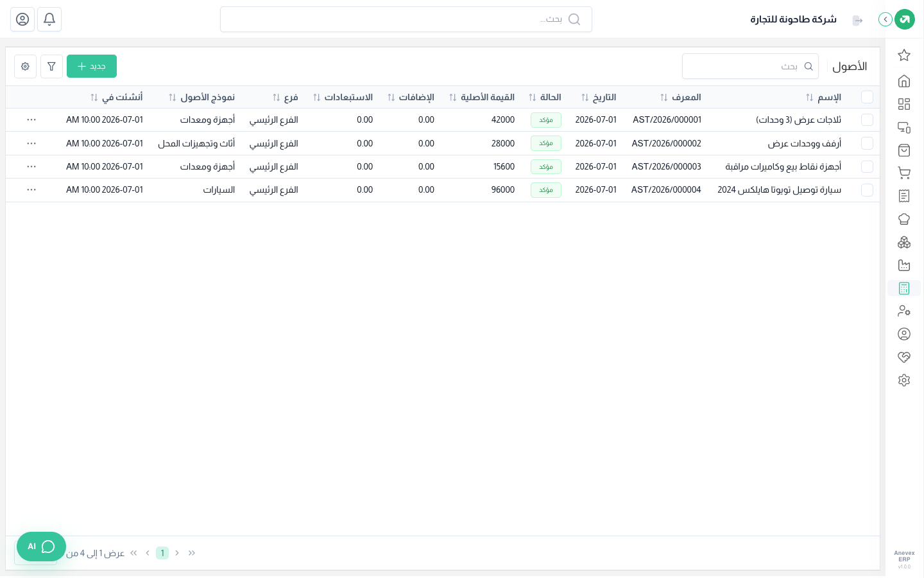Go to the home icon in sidebar
The width and height of the screenshot is (924, 578).
(x=904, y=81)
